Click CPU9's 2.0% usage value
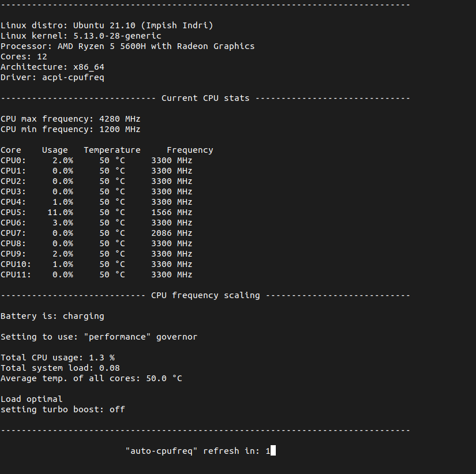This screenshot has width=476, height=474. coord(63,254)
